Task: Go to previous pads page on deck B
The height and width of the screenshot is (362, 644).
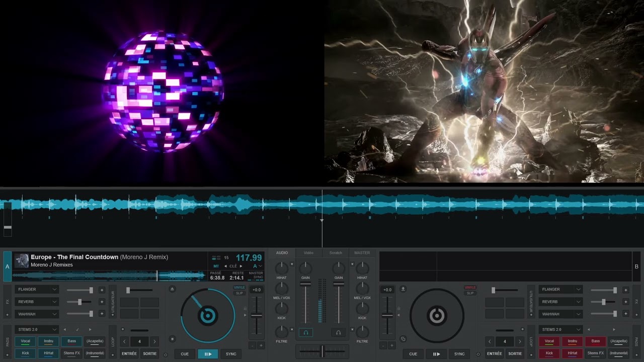Action: tap(588, 330)
